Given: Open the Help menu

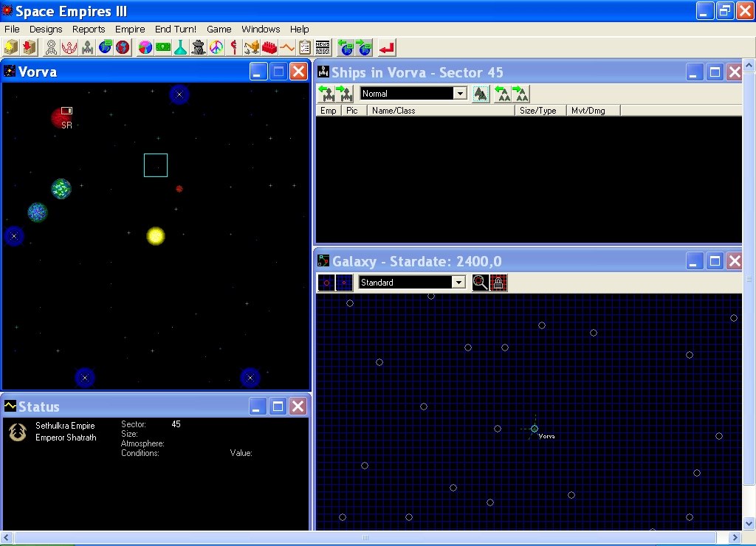Looking at the screenshot, I should tap(300, 29).
